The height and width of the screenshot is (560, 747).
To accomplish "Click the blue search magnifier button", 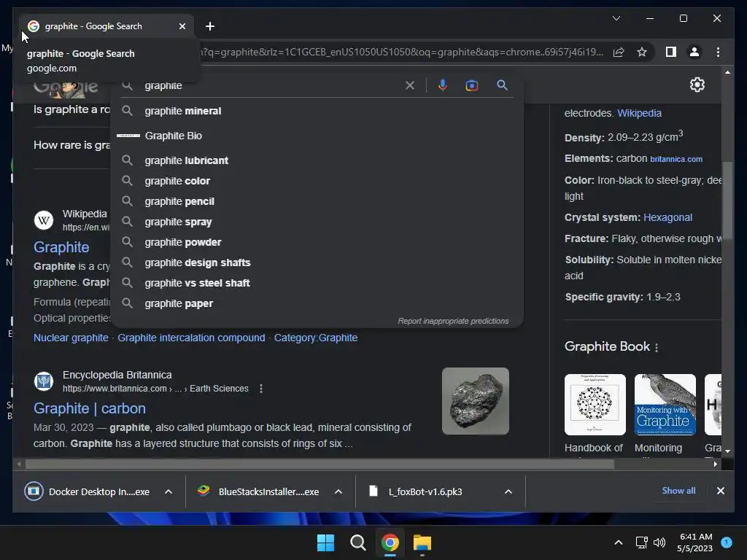I will [502, 85].
